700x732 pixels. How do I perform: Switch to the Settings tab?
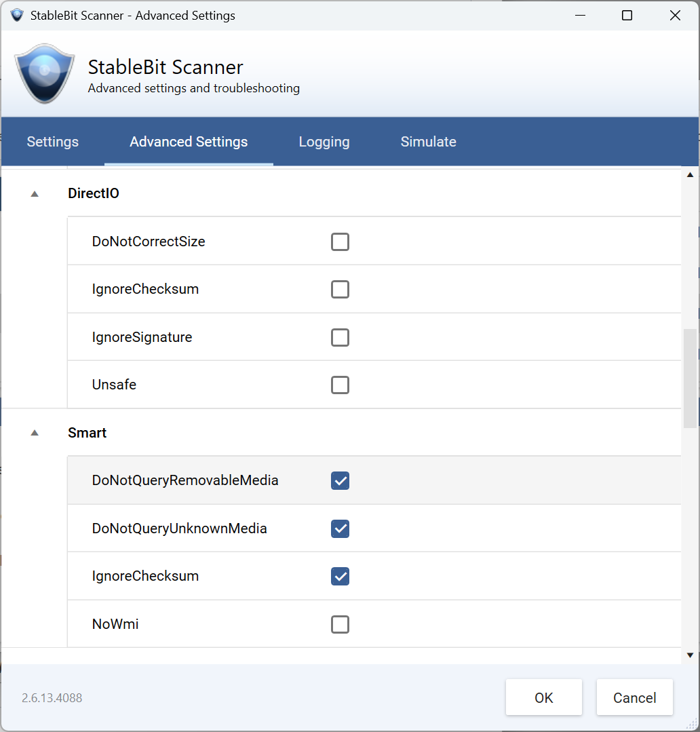53,142
